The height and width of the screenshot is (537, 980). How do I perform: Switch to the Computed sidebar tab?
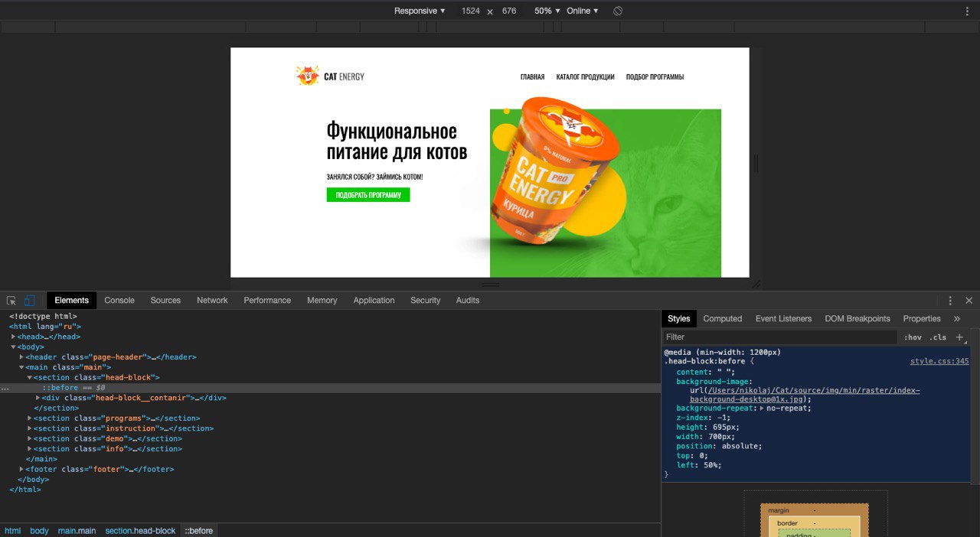723,319
